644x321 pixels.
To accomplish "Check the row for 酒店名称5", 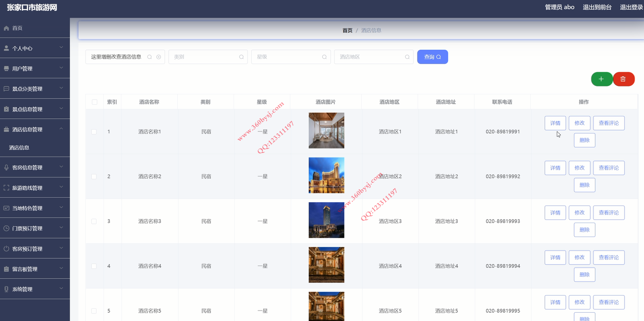I will [x=94, y=311].
